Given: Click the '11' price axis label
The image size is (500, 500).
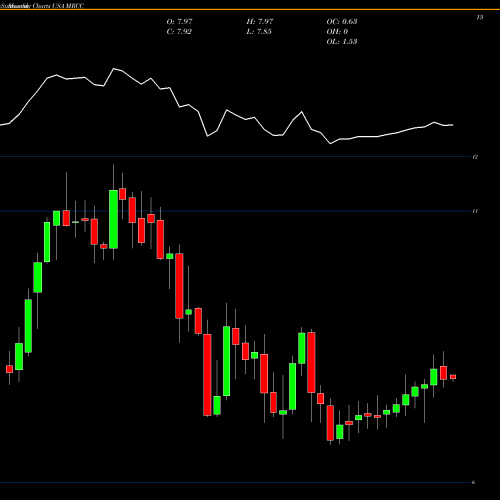Looking at the screenshot, I should [475, 211].
